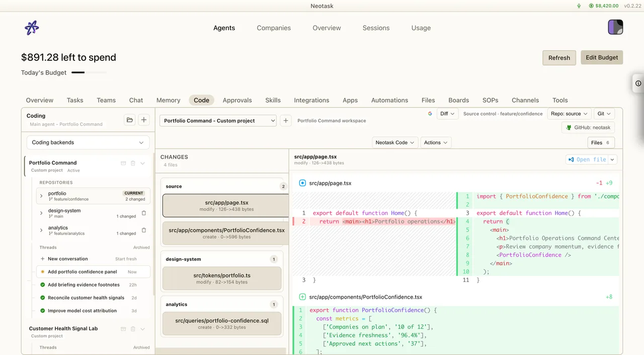Click green check on Reconcile customer health signals

[x=43, y=298]
